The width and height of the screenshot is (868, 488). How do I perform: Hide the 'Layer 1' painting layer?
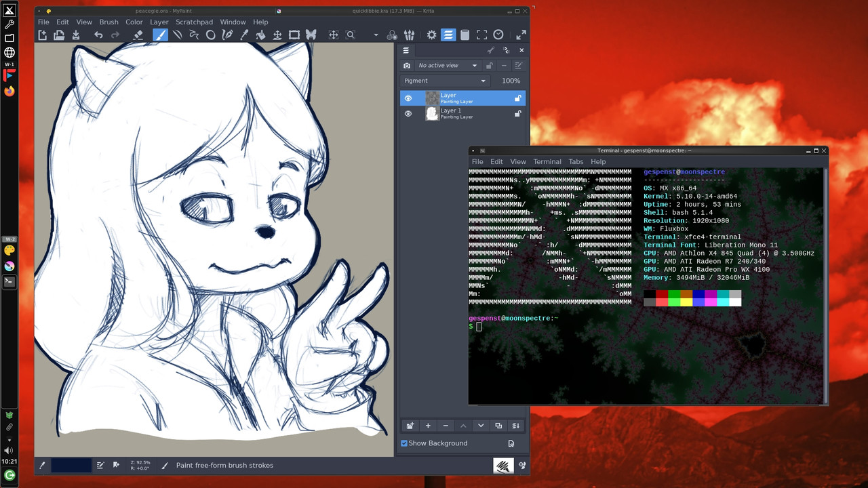408,114
